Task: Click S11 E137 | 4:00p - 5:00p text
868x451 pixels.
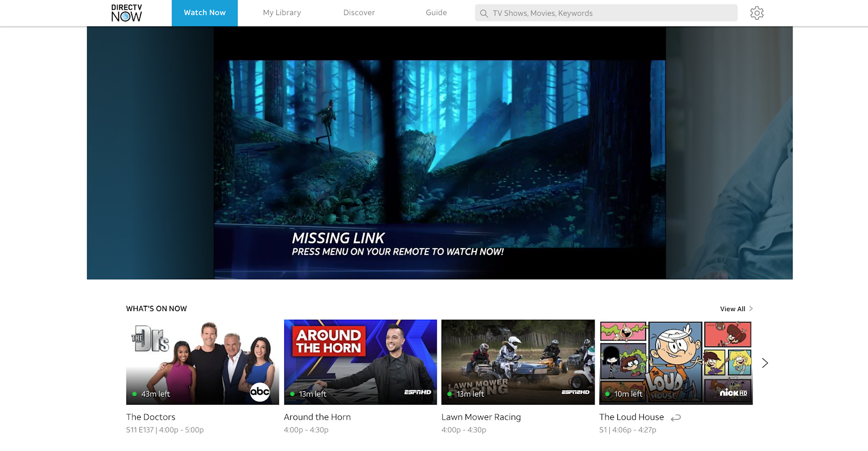Action: click(x=165, y=430)
